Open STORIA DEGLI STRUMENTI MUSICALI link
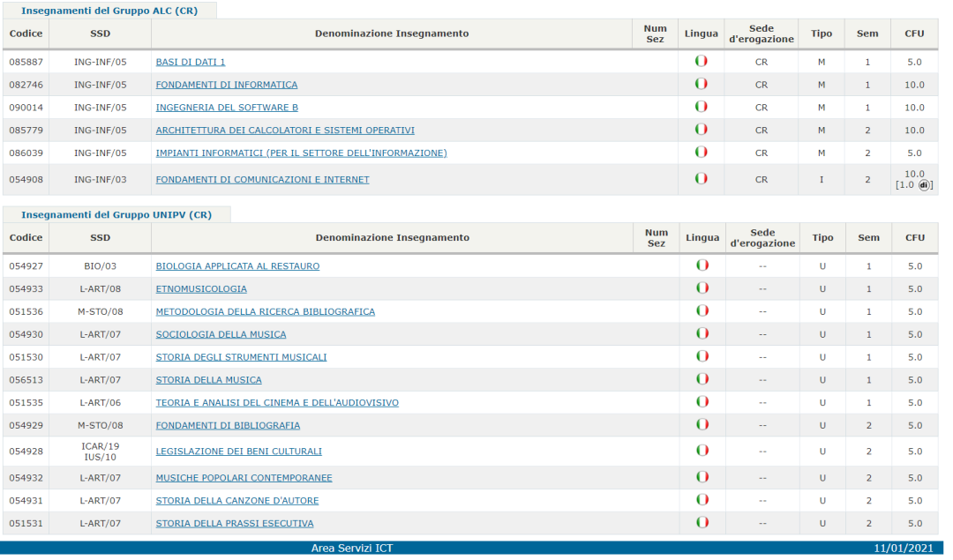Screen dimensions: 953x560 coord(241,357)
